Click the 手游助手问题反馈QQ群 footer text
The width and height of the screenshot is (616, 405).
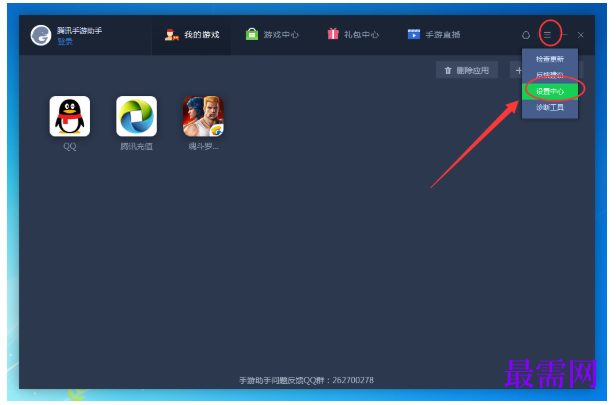[x=306, y=380]
